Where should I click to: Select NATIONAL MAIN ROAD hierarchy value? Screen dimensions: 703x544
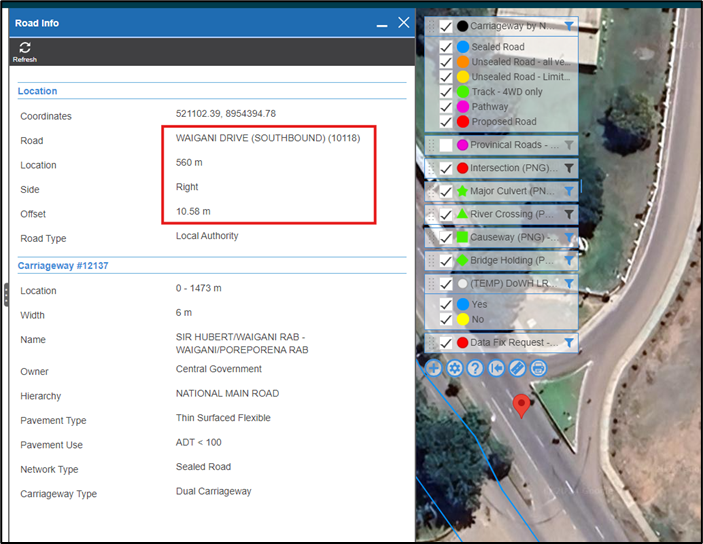[x=227, y=393]
